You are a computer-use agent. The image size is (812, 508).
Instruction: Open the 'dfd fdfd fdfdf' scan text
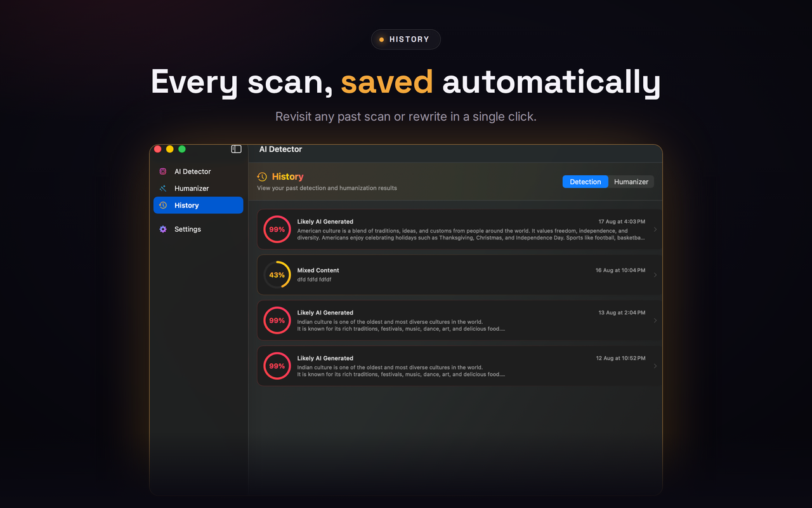(314, 279)
